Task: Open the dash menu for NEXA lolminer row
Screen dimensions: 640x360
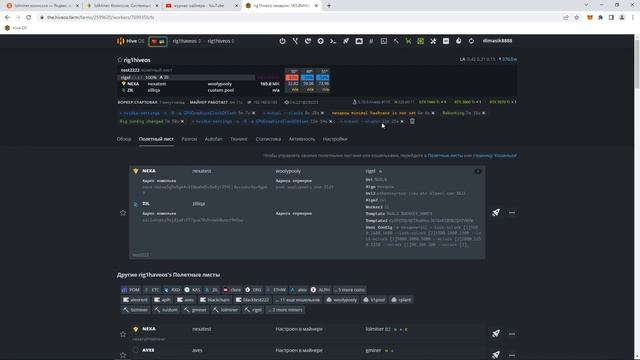Action: (512, 334)
